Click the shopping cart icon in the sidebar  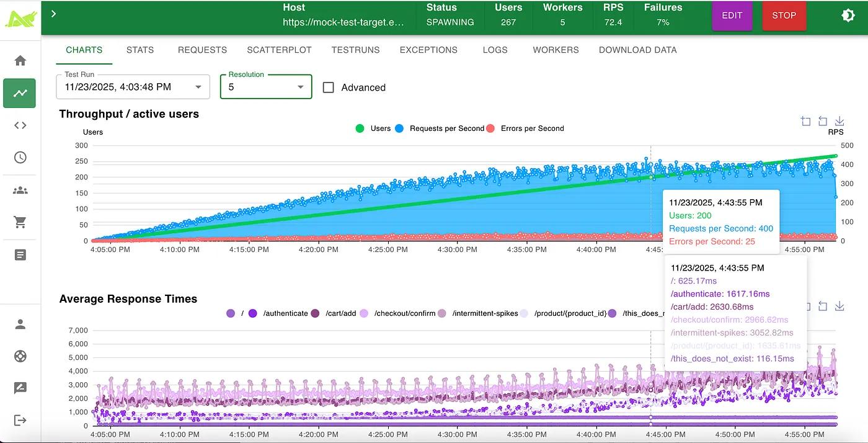19,221
